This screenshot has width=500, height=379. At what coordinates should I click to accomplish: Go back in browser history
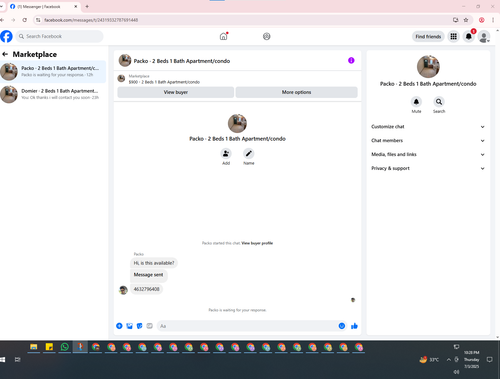coord(2,20)
